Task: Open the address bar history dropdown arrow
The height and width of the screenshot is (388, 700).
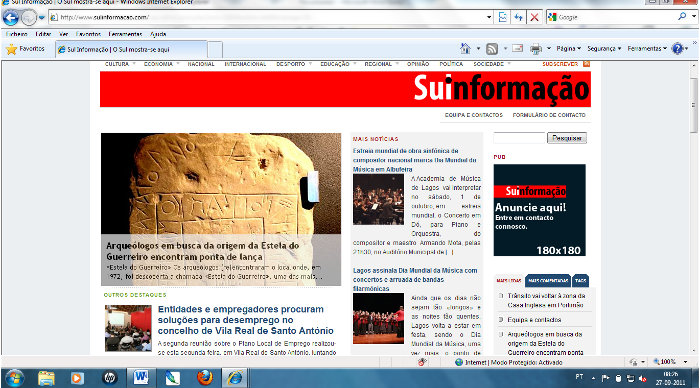Action: pyautogui.click(x=489, y=17)
